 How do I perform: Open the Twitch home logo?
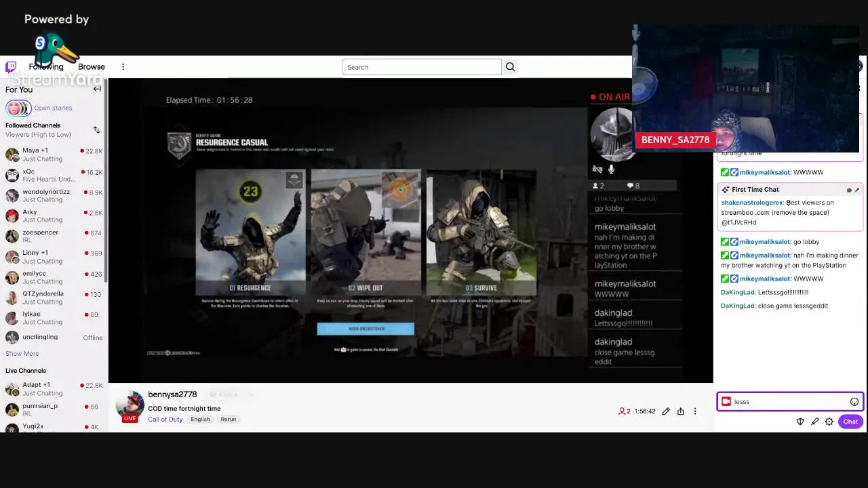pyautogui.click(x=11, y=66)
